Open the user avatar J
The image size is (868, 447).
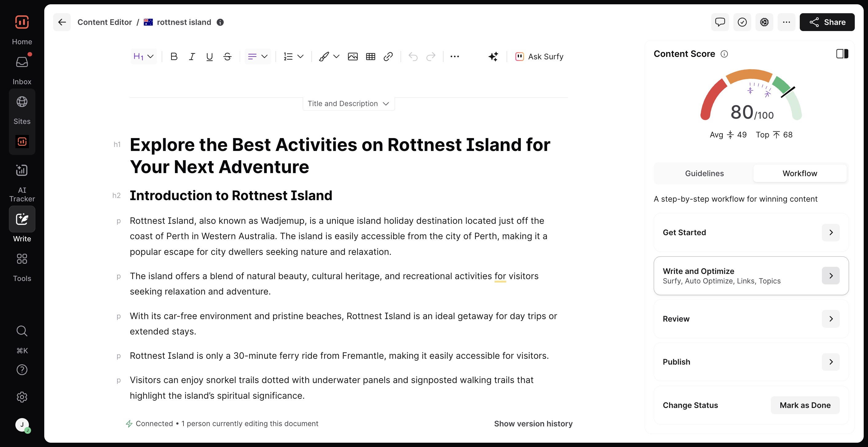[22, 425]
